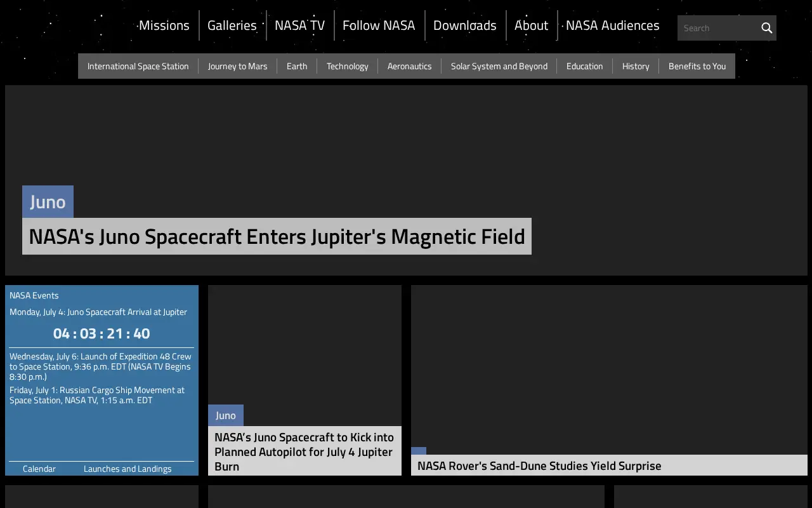
Task: Open the Follow NASA menu
Action: tap(379, 25)
